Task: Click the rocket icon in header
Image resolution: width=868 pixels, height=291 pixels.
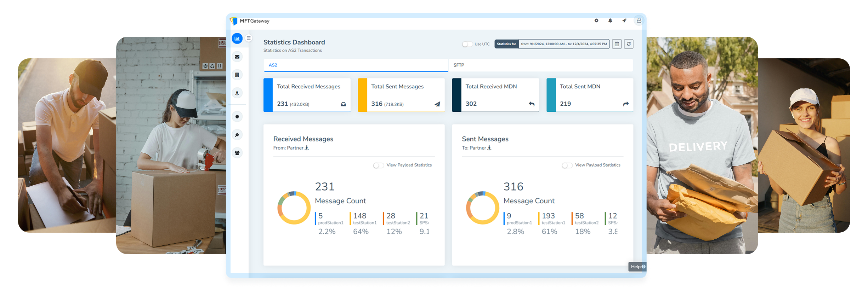Action: coord(624,21)
